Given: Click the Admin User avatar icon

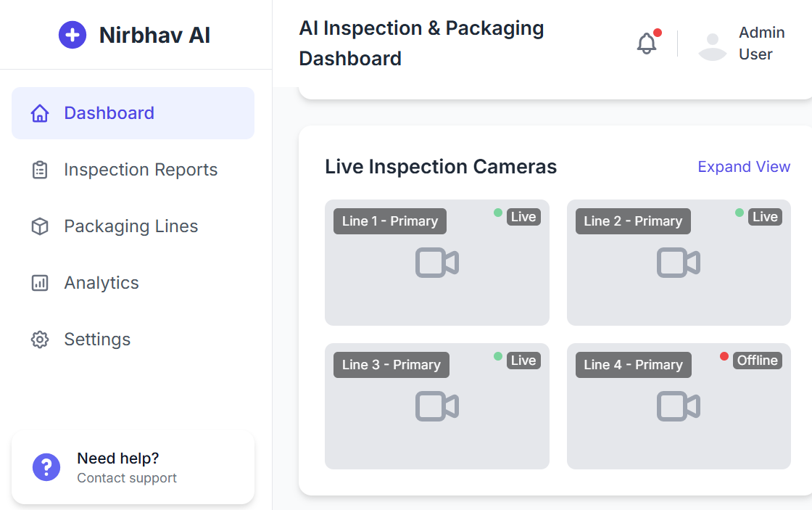Looking at the screenshot, I should (712, 44).
